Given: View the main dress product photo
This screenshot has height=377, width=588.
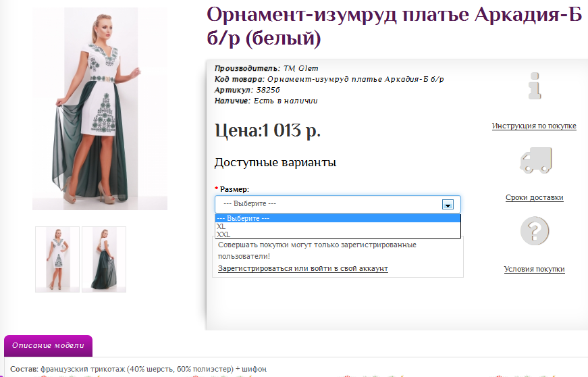Looking at the screenshot, I should pos(100,109).
